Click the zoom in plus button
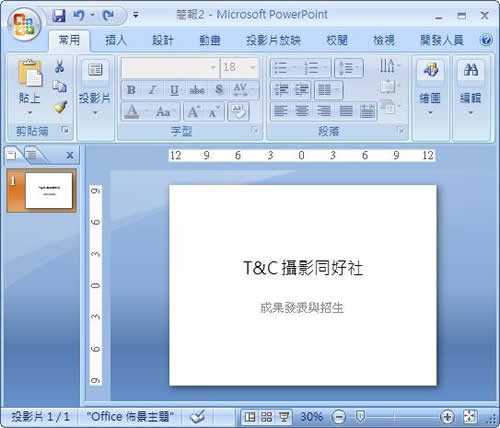The height and width of the screenshot is (428, 500). point(447,417)
